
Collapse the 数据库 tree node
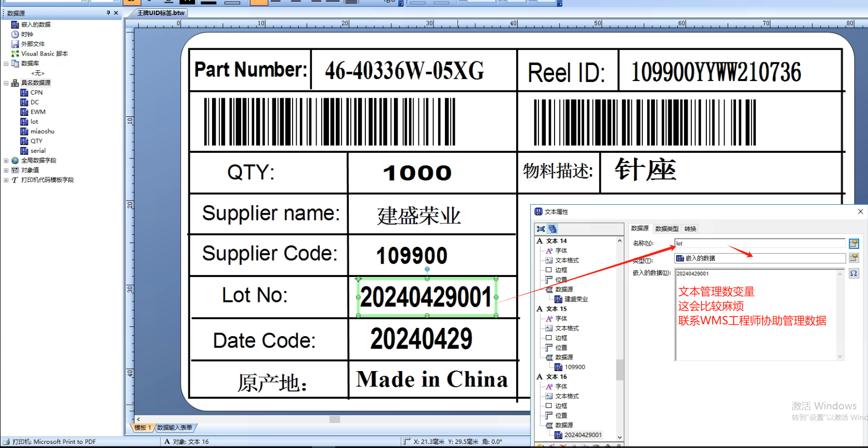[x=6, y=63]
